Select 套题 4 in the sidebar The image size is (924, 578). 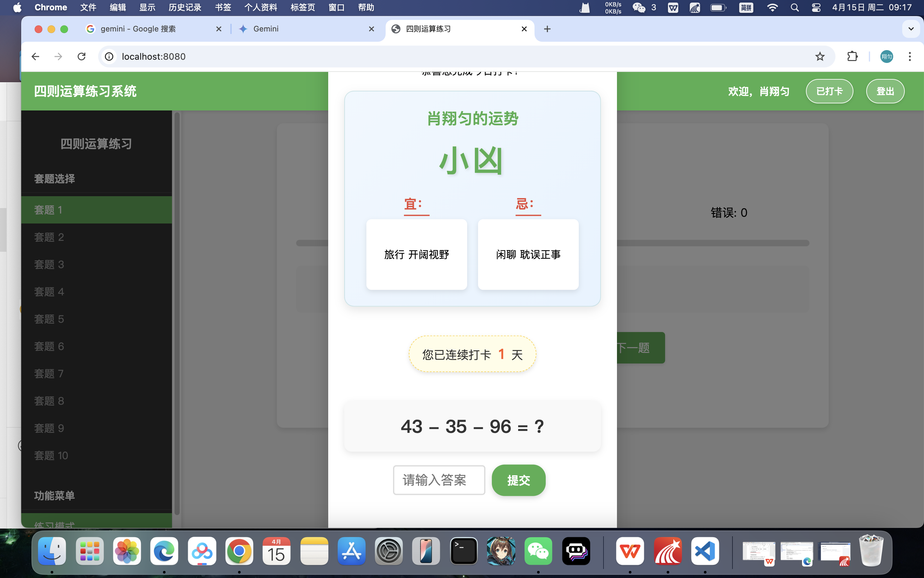coord(97,292)
